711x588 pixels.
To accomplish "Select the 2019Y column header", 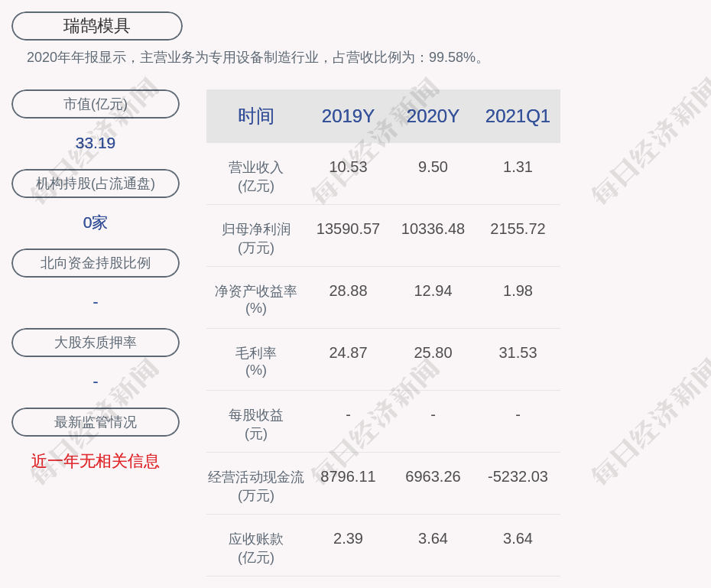I will pyautogui.click(x=348, y=116).
